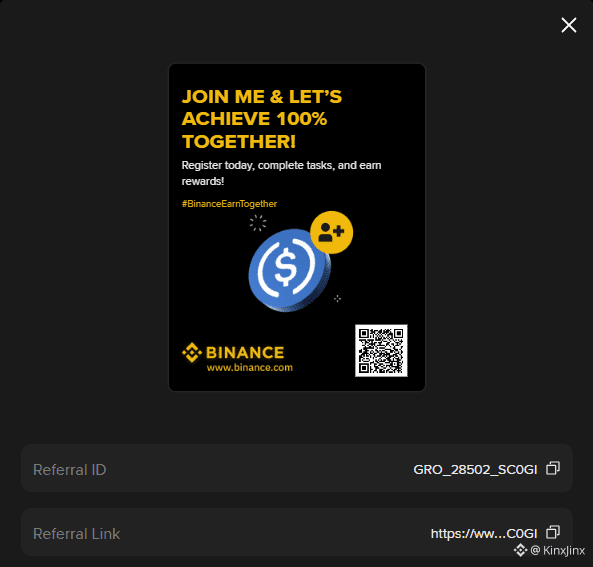Screen dimensions: 593x567
Task: Click the @KinxJinx watermark
Action: 557,550
